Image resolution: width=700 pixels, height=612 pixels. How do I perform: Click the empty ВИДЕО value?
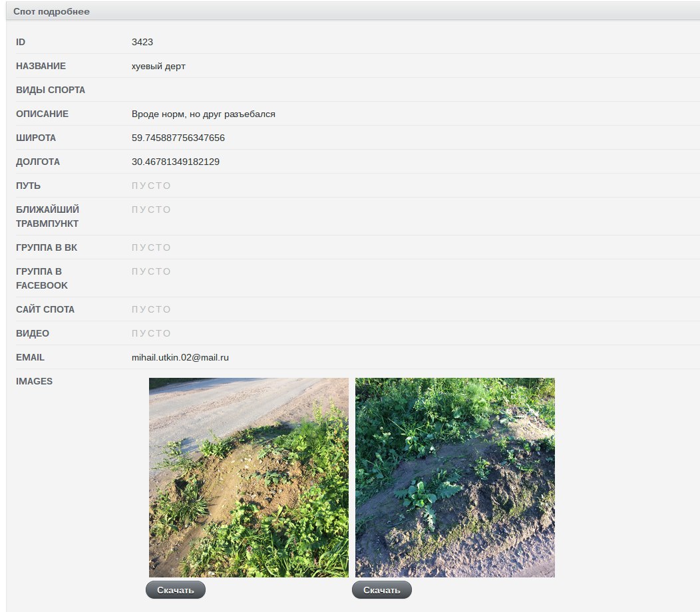(151, 333)
